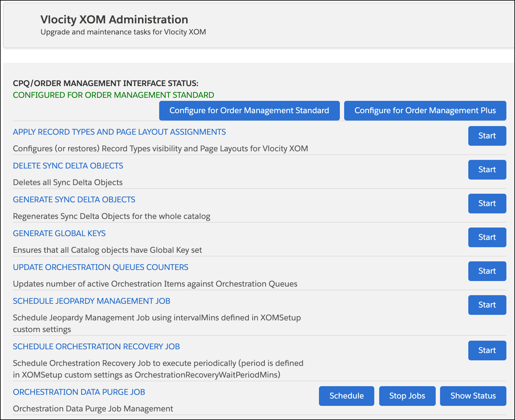Click the Schedule Jeopardy Management Job heading
The height and width of the screenshot is (420, 515).
point(92,301)
